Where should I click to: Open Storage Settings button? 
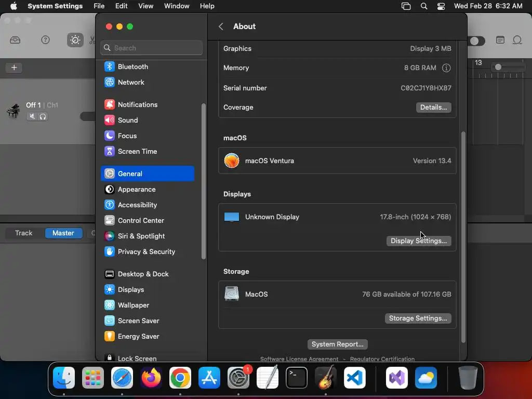pos(418,318)
